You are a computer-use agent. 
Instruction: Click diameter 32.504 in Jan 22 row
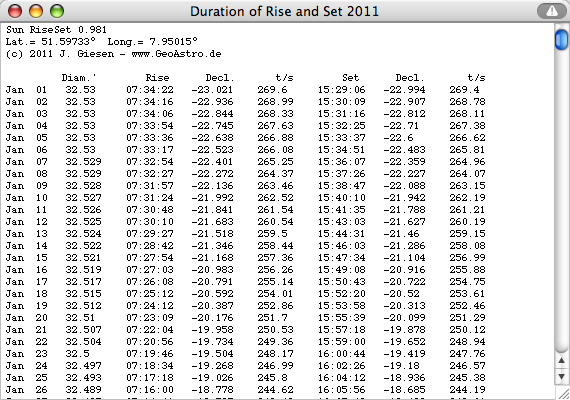(x=83, y=342)
